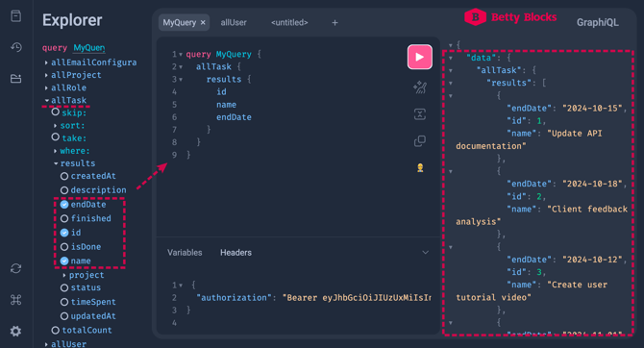Prettify the query with magic wand
This screenshot has width=644, height=348.
420,87
